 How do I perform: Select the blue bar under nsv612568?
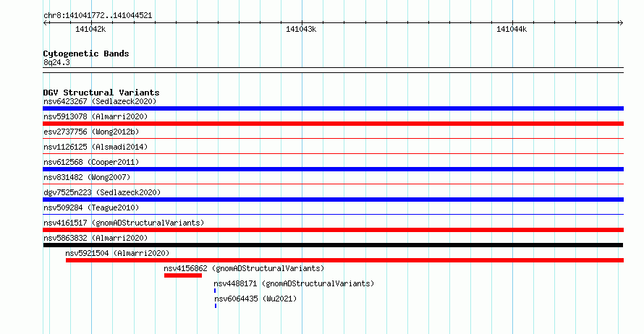pyautogui.click(x=333, y=169)
